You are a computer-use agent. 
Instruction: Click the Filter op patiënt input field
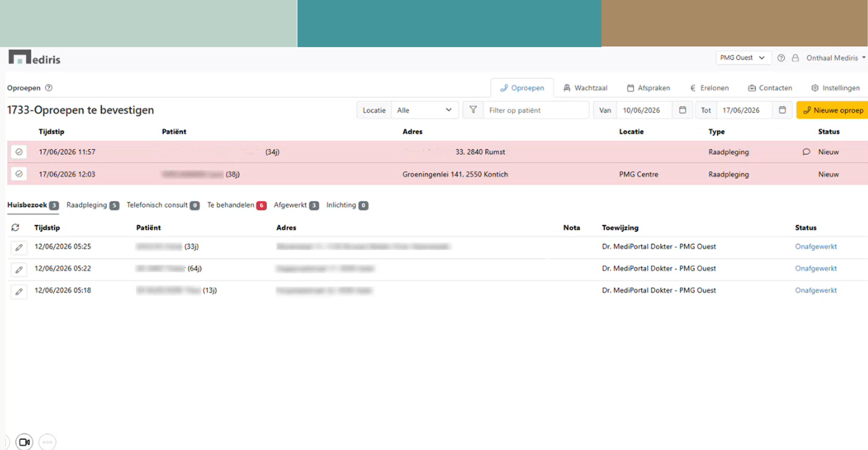[536, 110]
